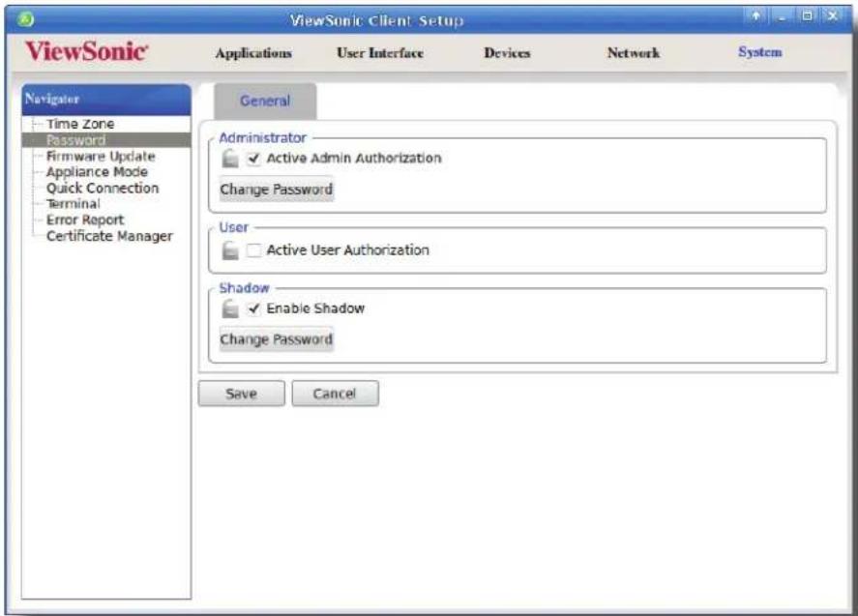Select Certificate Manager tree item
Viewport: 858px width, 616px height.
pos(109,236)
